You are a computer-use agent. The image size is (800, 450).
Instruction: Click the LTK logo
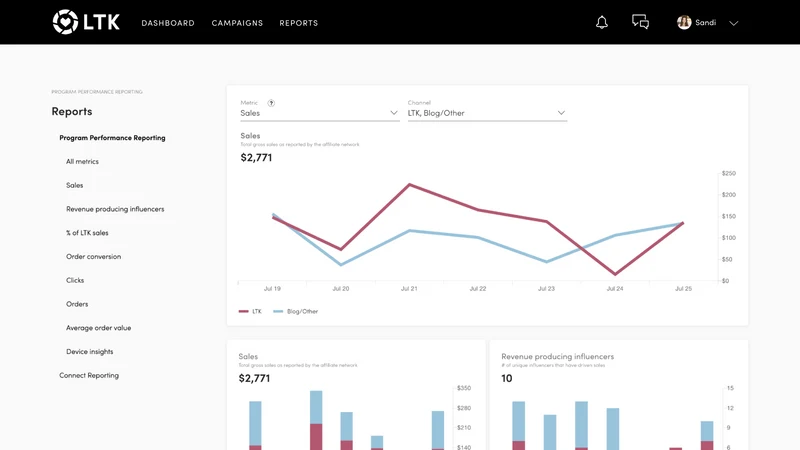click(x=86, y=22)
